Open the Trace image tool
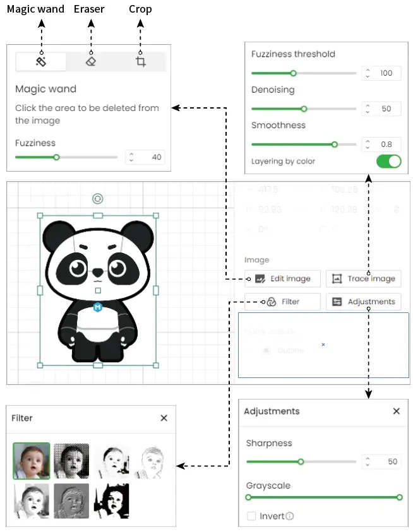413x532 pixels. [x=363, y=279]
